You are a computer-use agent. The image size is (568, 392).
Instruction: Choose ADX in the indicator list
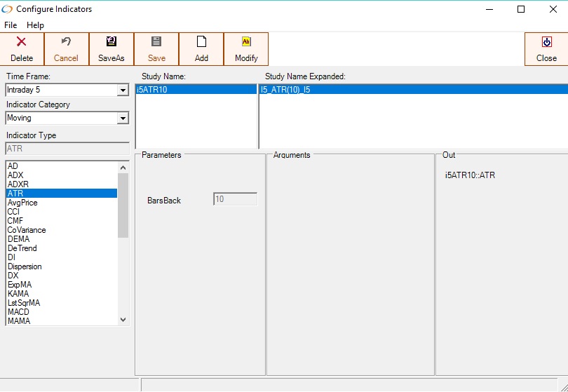[x=15, y=175]
